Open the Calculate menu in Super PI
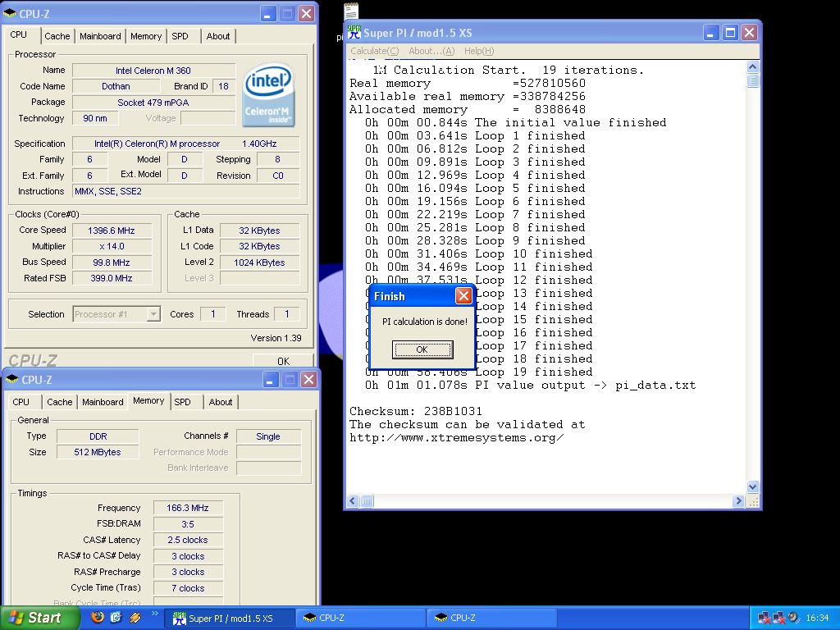This screenshot has height=630, width=840. coord(374,51)
